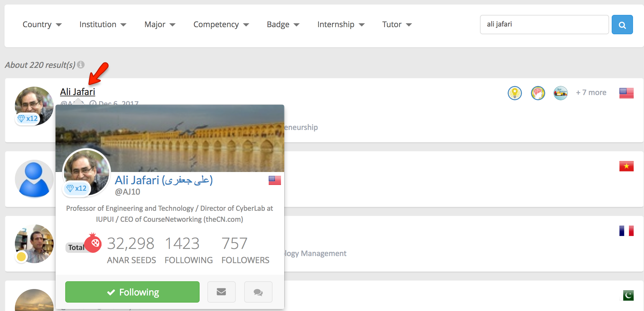Screen dimensions: 644x311
Task: Click the default blue user avatar
Action: (34, 179)
